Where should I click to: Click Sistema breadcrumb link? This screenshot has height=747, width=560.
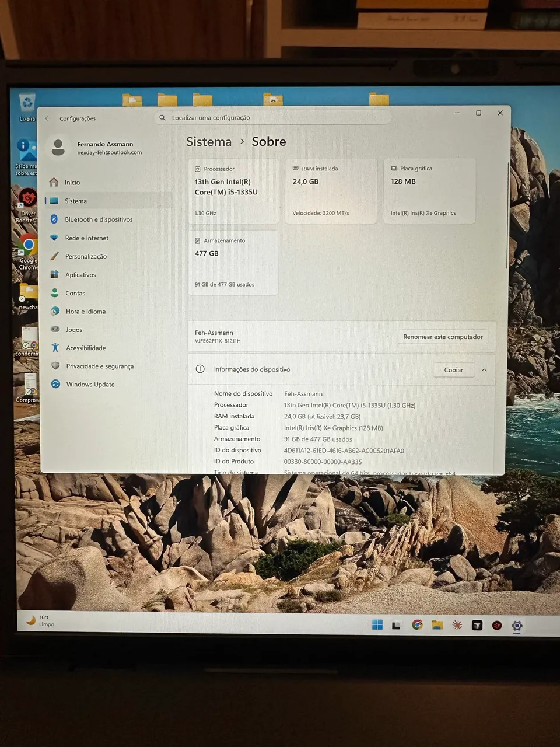pyautogui.click(x=209, y=142)
